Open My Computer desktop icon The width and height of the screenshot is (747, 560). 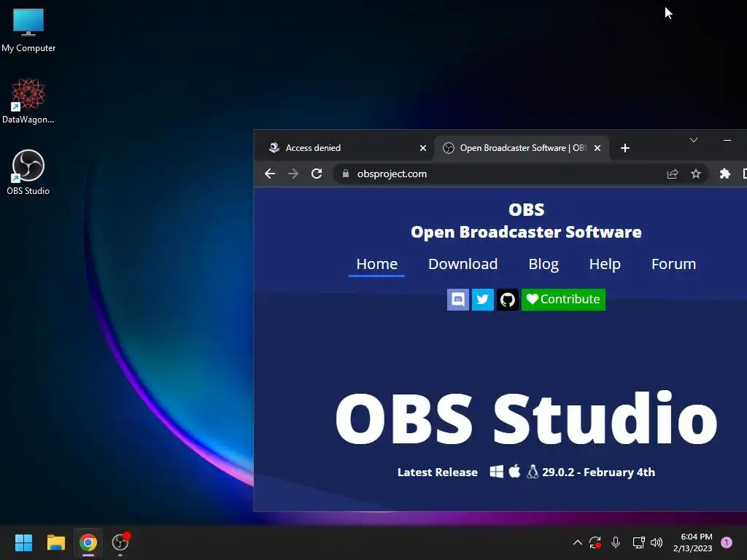coord(28,30)
